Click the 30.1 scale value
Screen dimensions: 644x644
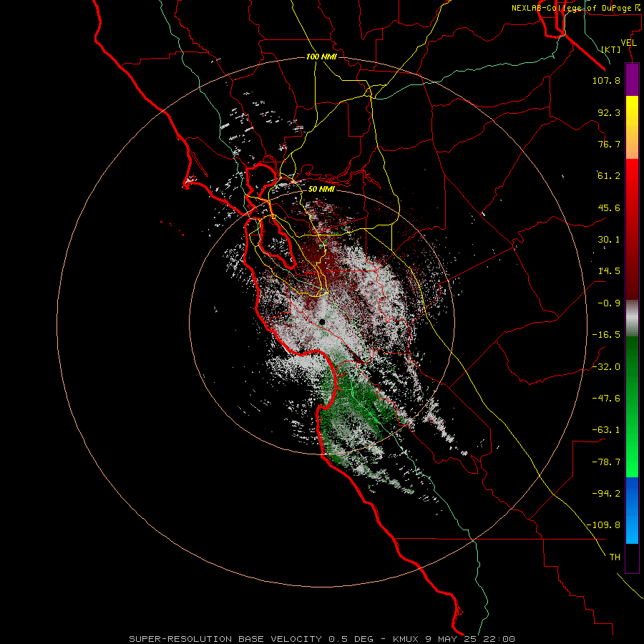click(x=609, y=240)
